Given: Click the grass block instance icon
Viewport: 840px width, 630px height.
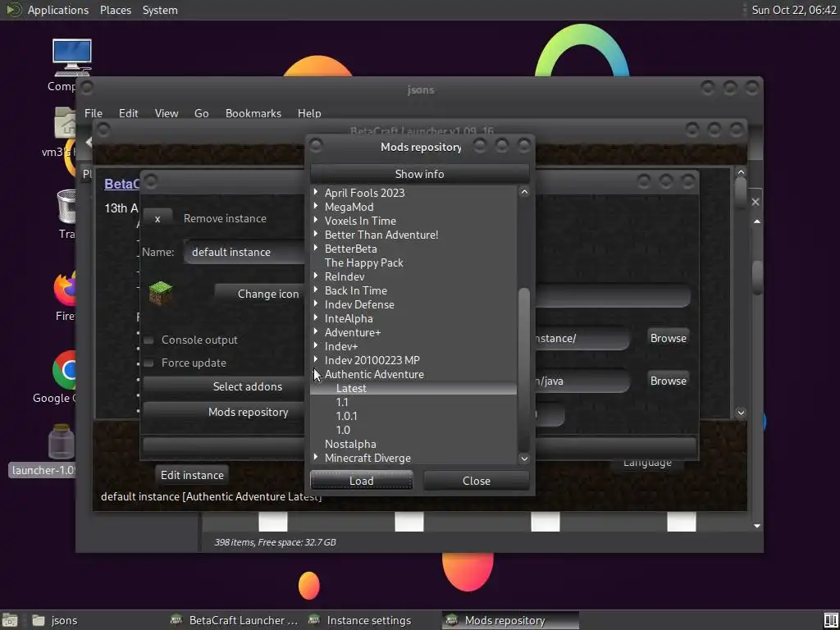Looking at the screenshot, I should point(160,293).
